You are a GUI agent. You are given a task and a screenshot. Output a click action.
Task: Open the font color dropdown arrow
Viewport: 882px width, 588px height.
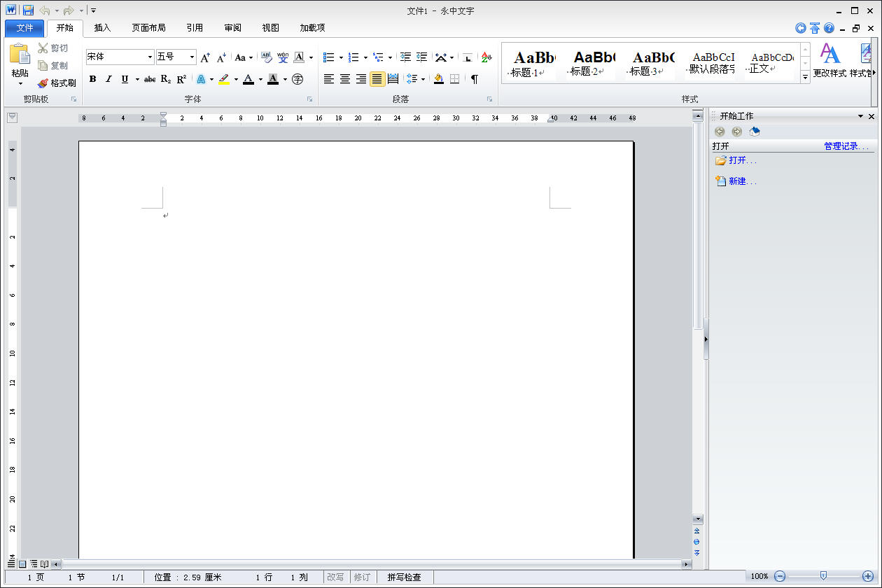click(260, 79)
